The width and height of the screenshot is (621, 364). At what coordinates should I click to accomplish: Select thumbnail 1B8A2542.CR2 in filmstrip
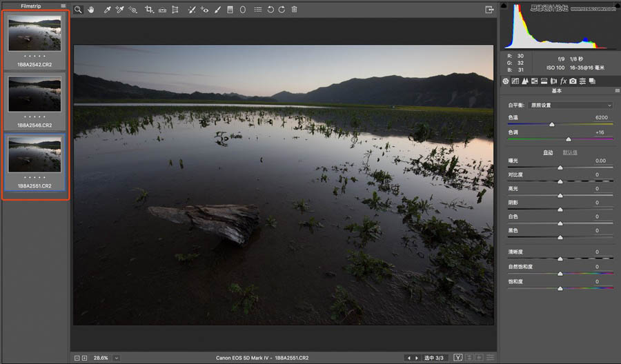(35, 40)
